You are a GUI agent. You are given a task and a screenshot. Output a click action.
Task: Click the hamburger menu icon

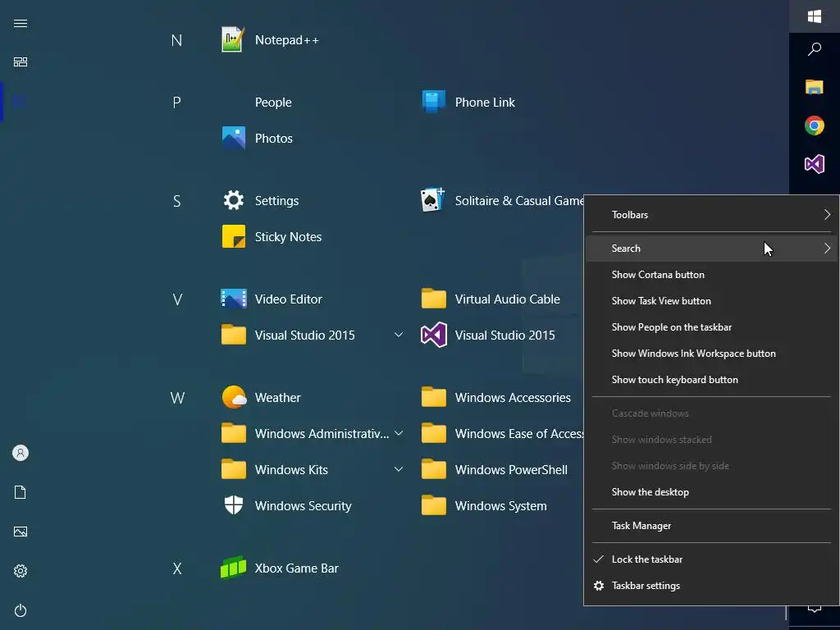[21, 23]
